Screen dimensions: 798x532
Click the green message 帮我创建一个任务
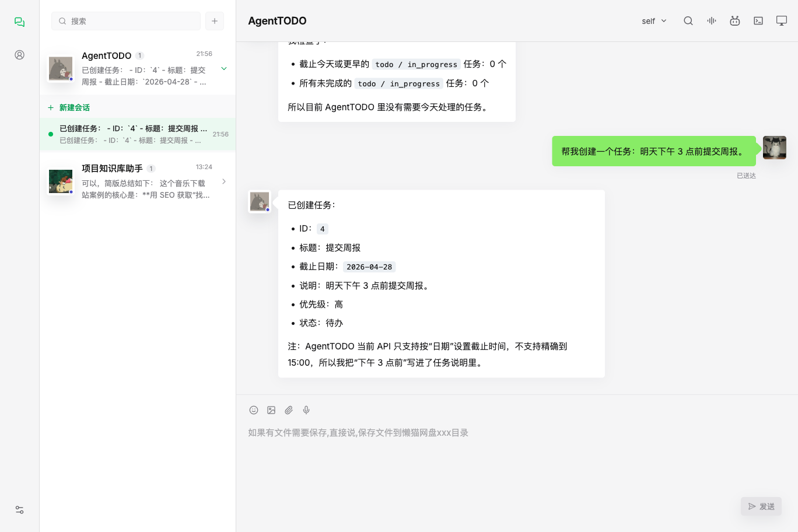coord(654,151)
